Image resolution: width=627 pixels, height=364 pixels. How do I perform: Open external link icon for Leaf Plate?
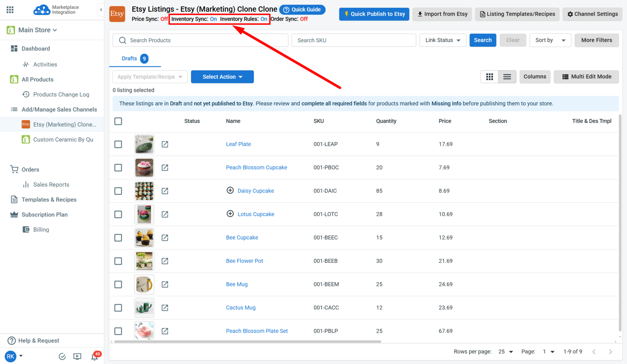click(165, 144)
